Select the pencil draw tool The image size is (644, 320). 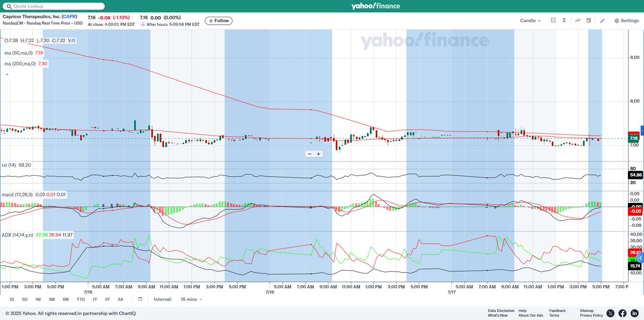[x=602, y=20]
